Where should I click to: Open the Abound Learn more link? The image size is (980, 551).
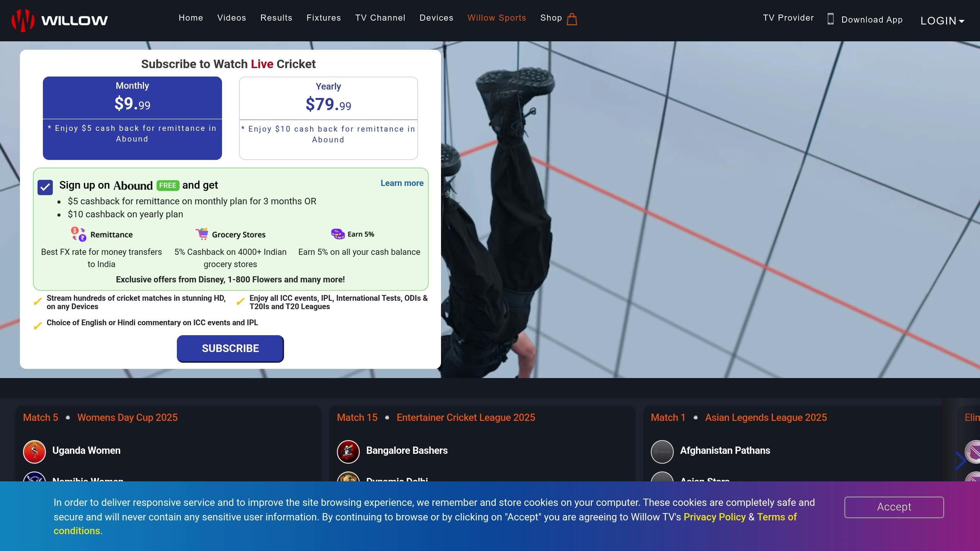click(402, 183)
